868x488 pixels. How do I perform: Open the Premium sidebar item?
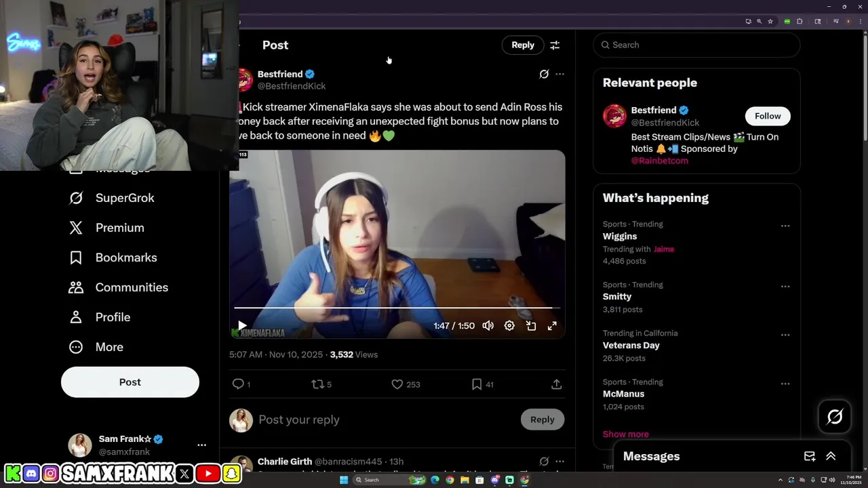(106, 228)
